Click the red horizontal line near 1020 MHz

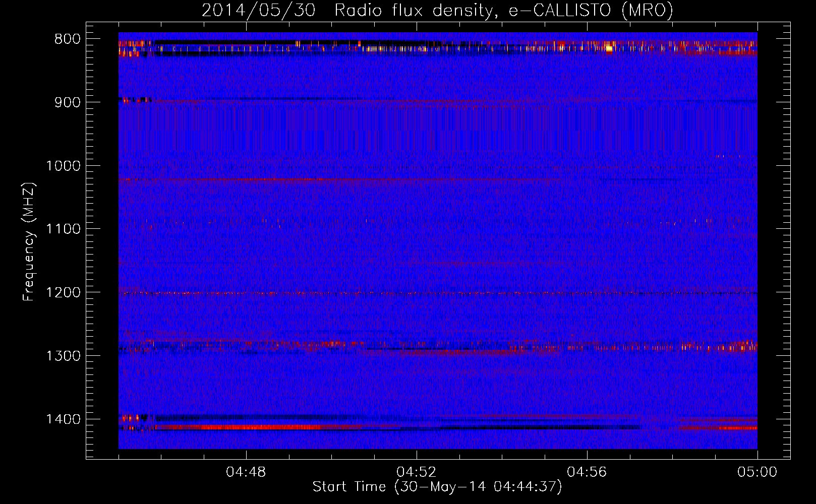338,179
